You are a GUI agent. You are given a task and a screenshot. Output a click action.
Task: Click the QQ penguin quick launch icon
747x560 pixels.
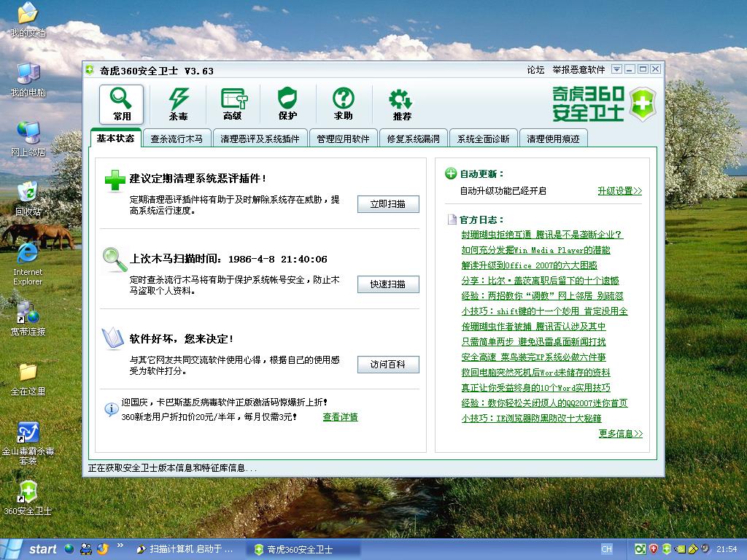pos(86,549)
